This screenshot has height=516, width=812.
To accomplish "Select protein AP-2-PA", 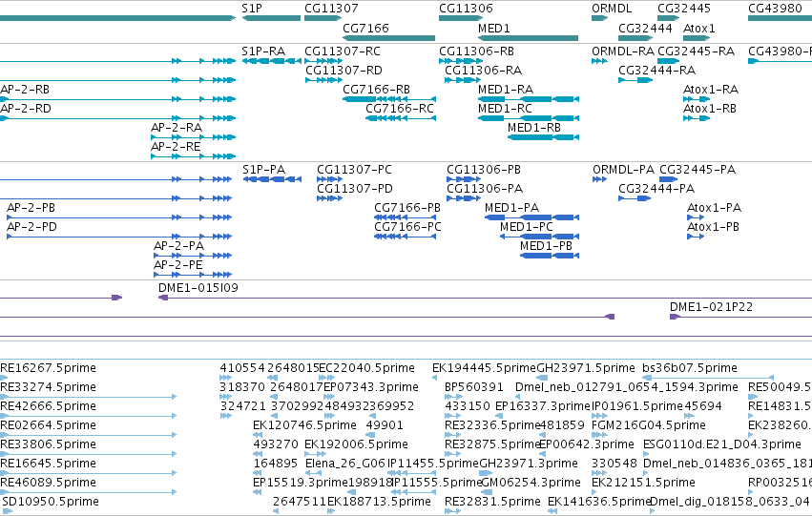I will [x=179, y=246].
